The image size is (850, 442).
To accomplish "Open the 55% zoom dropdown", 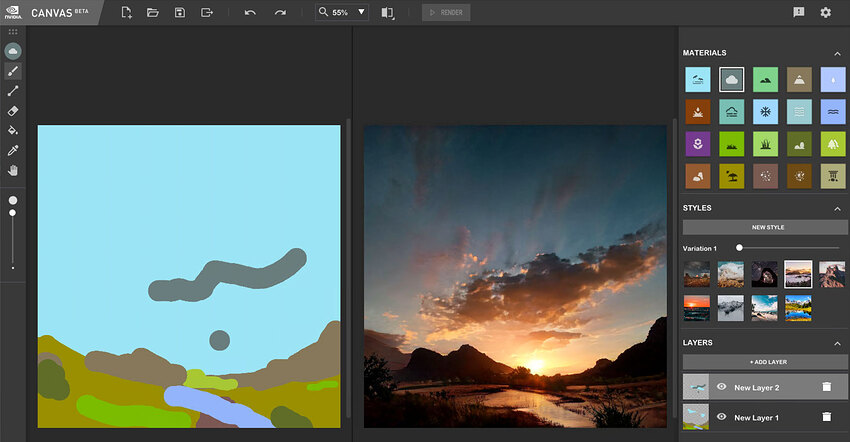I will (x=342, y=12).
